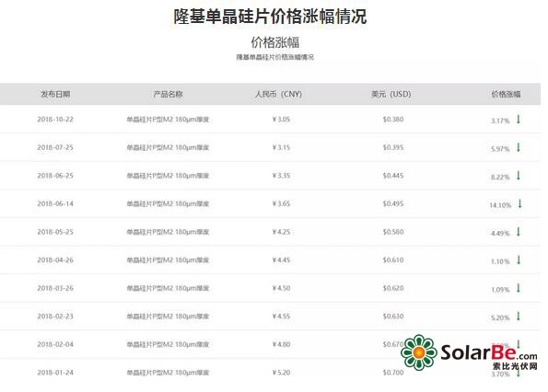Click the product name in the 2018-01-24 row
Screen dimensions: 548x392
pyautogui.click(x=168, y=373)
